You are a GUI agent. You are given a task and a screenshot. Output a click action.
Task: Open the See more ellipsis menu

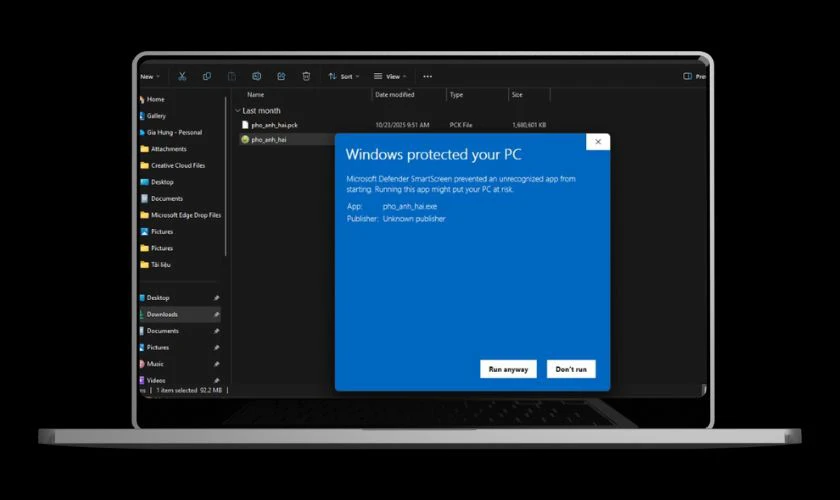(x=427, y=76)
